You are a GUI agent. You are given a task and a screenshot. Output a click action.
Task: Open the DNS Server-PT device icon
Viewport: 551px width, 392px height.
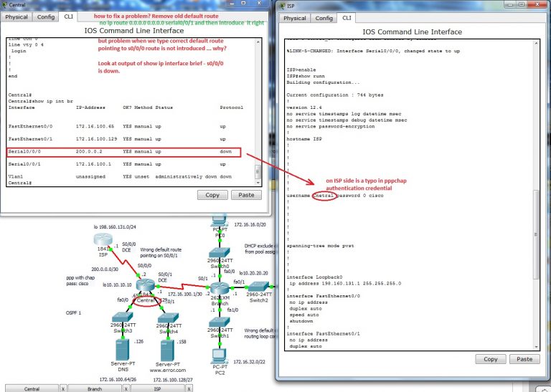(122, 349)
